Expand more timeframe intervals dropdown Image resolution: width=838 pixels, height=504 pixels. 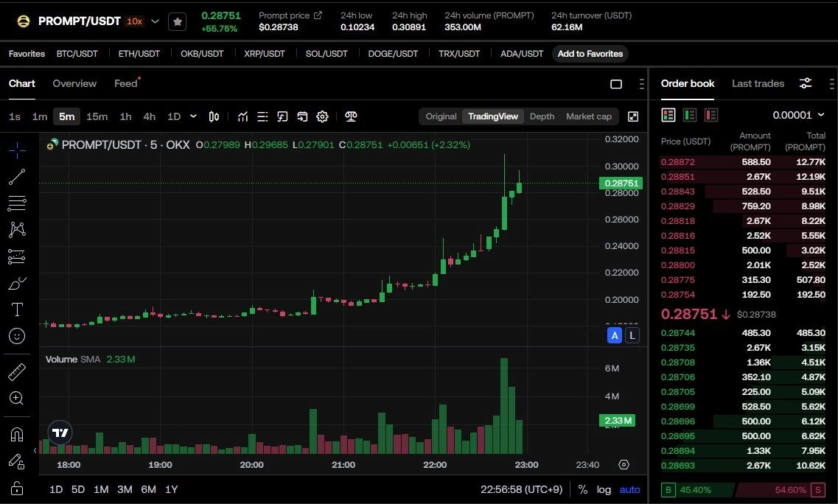click(x=193, y=116)
